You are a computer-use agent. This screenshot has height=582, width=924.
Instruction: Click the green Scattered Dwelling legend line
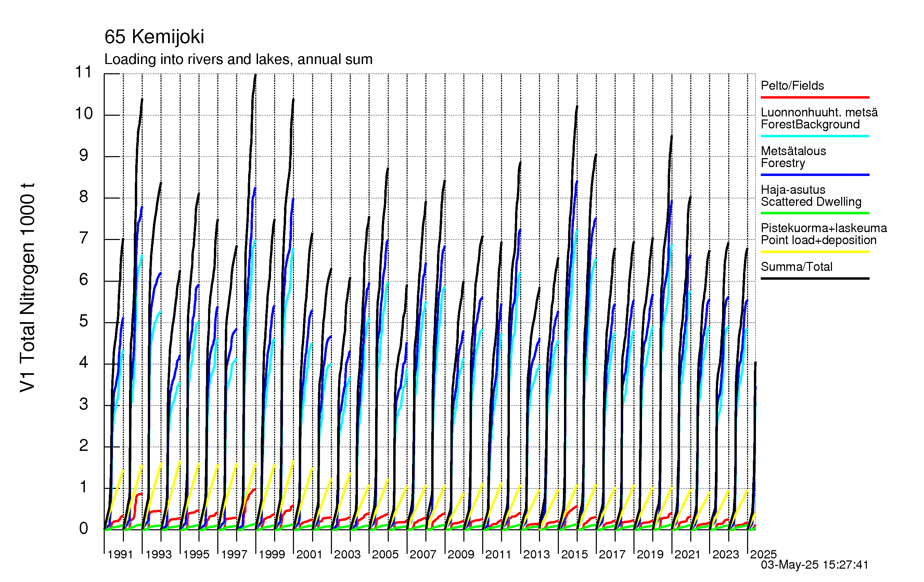[815, 213]
